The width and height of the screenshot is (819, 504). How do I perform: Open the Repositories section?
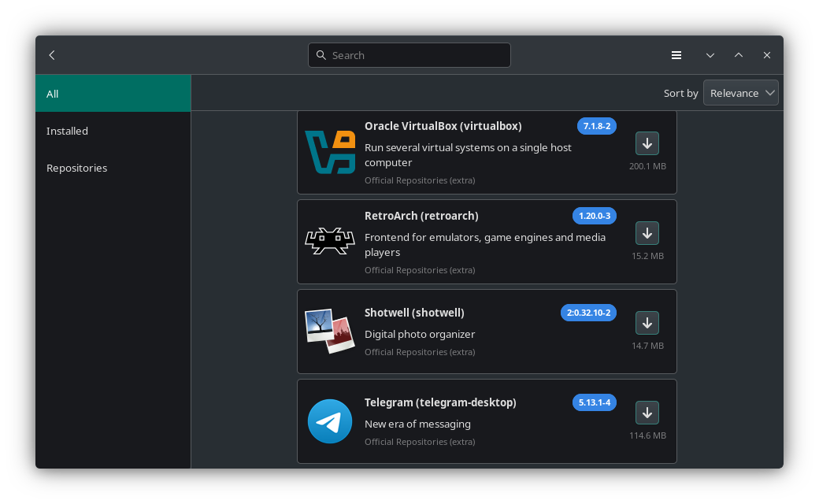point(76,168)
